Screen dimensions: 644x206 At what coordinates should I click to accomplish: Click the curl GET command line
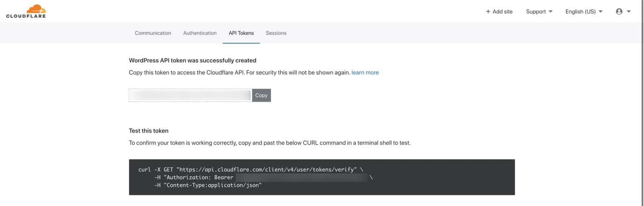click(251, 170)
